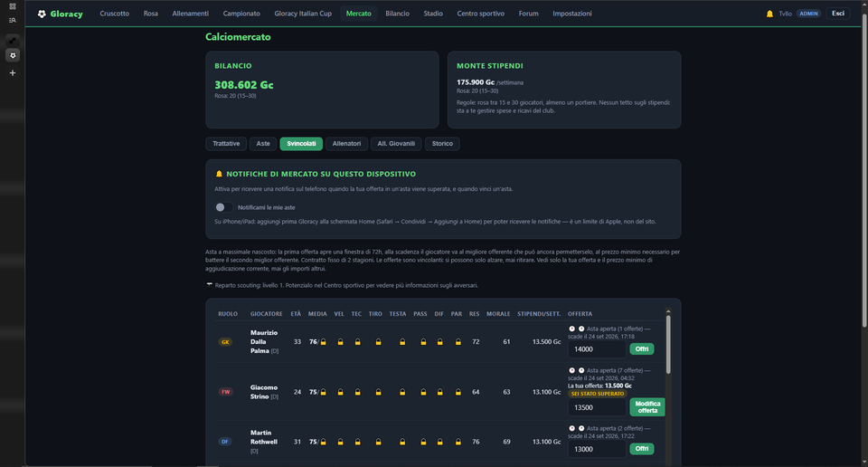Click the FW role badge for Giacomo Strino
The width and height of the screenshot is (868, 467).
(225, 392)
